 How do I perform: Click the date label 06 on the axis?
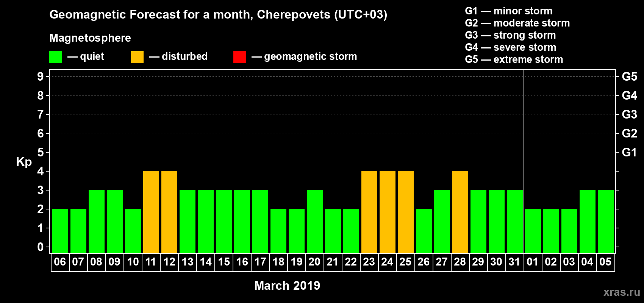click(x=60, y=262)
